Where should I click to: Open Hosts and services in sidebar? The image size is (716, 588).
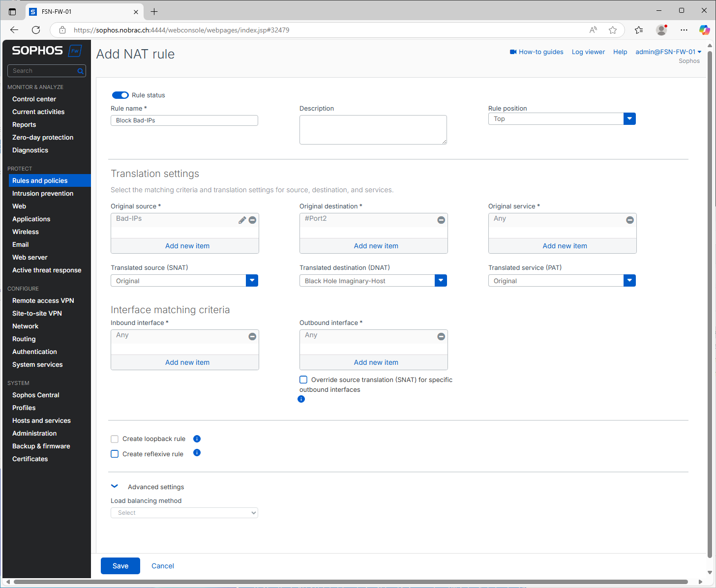(41, 421)
